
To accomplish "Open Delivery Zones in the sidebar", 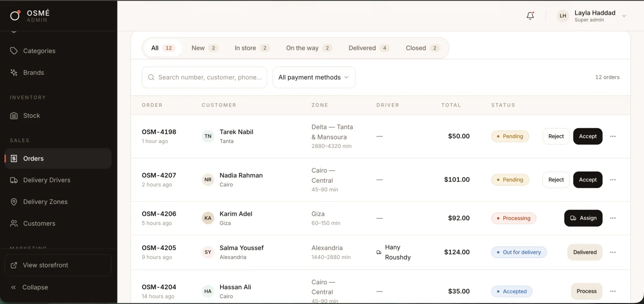I will pyautogui.click(x=58, y=202).
